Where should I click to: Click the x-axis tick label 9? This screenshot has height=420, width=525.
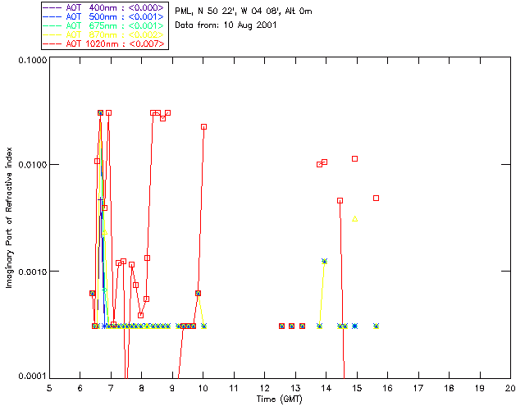coord(172,388)
